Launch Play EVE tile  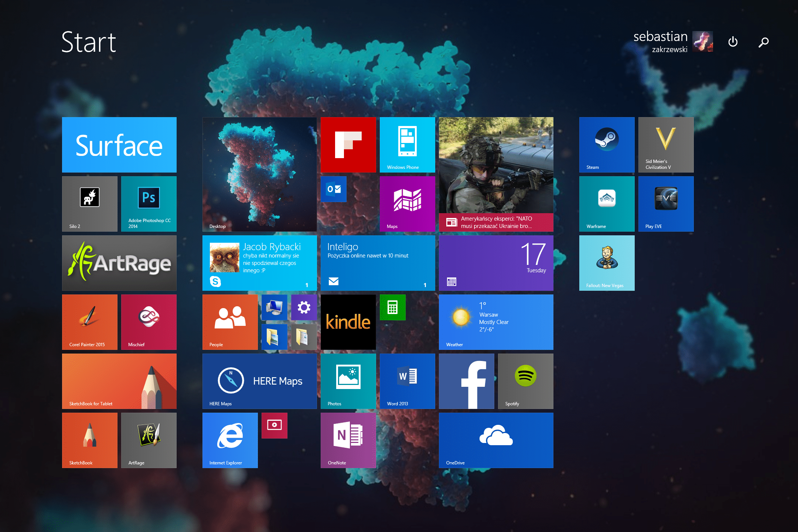666,204
